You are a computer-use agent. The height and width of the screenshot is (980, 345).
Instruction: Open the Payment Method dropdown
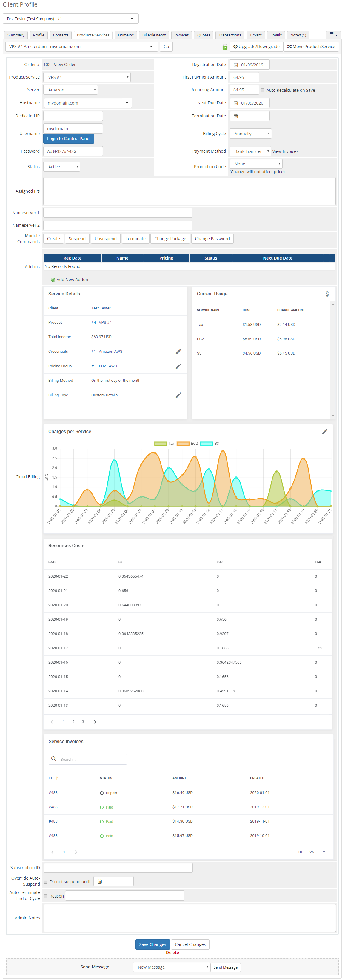point(250,151)
